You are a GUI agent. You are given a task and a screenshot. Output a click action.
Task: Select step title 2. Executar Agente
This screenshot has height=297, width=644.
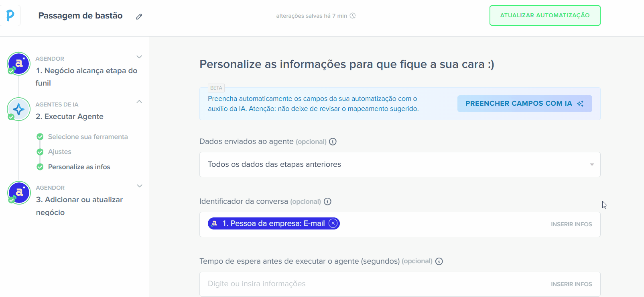69,116
